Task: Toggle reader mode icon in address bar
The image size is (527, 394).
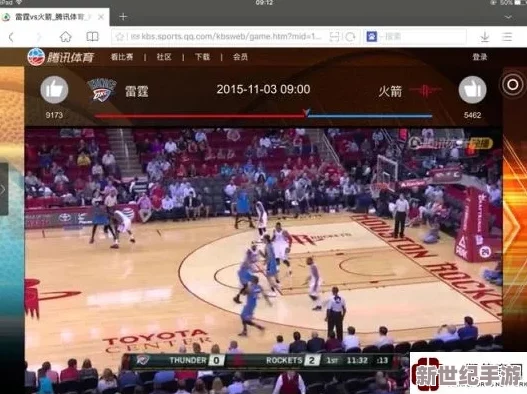Action: (x=334, y=37)
